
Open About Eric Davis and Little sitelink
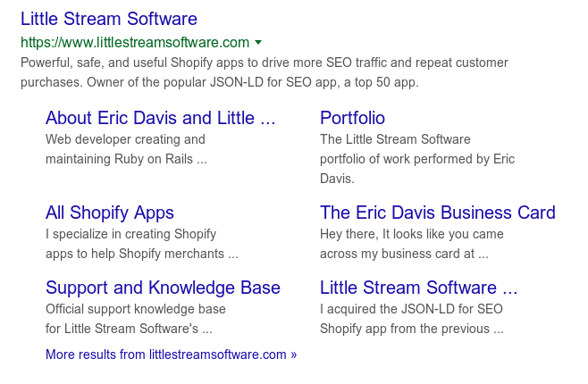point(161,118)
